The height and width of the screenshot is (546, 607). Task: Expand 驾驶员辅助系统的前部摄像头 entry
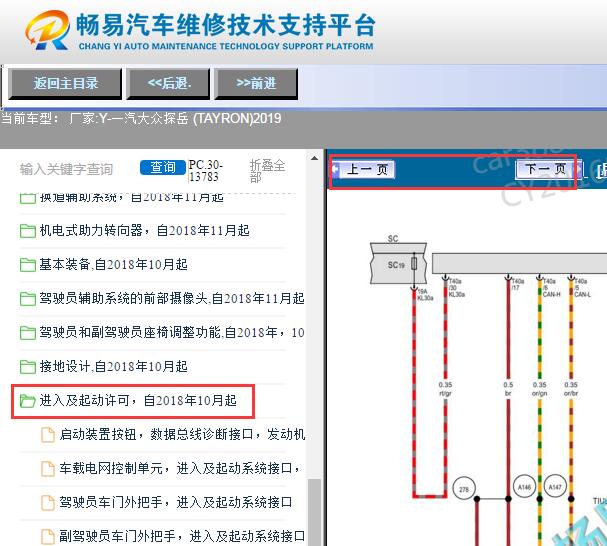click(172, 299)
